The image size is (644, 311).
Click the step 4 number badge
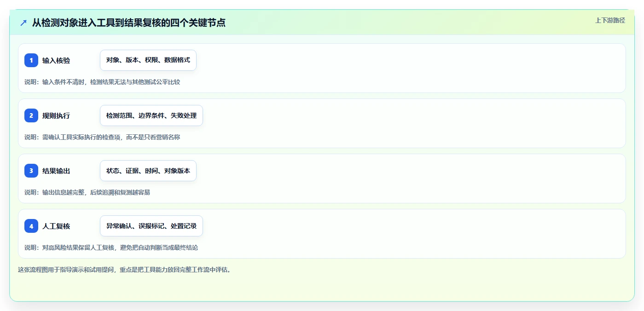[x=31, y=226]
